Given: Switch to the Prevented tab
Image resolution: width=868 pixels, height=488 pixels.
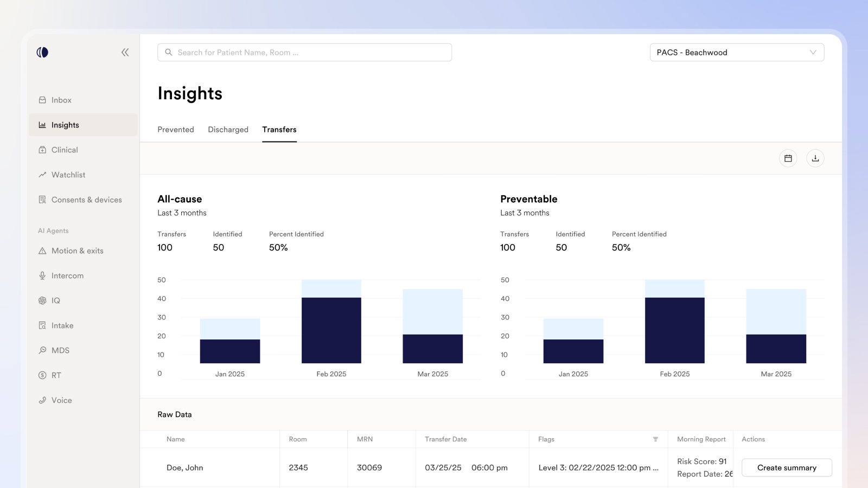Looking at the screenshot, I should click(x=176, y=130).
